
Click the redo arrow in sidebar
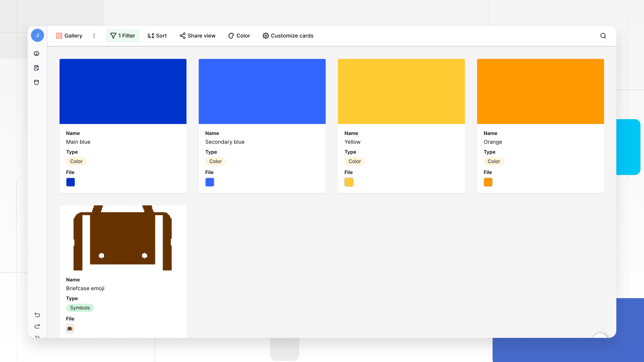pyautogui.click(x=37, y=326)
